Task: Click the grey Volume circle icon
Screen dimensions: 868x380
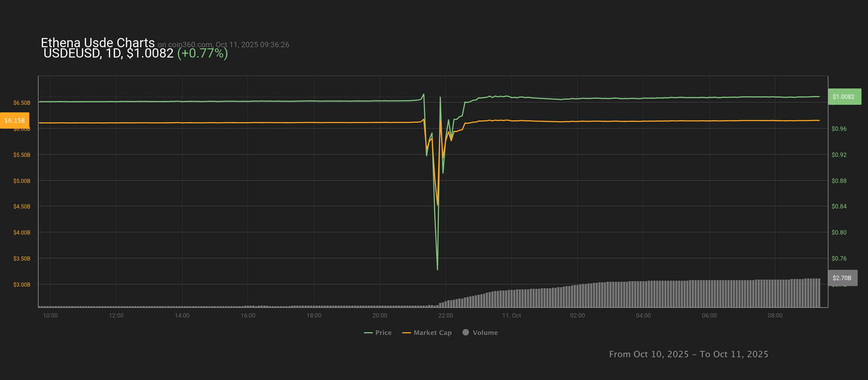Action: tap(466, 332)
